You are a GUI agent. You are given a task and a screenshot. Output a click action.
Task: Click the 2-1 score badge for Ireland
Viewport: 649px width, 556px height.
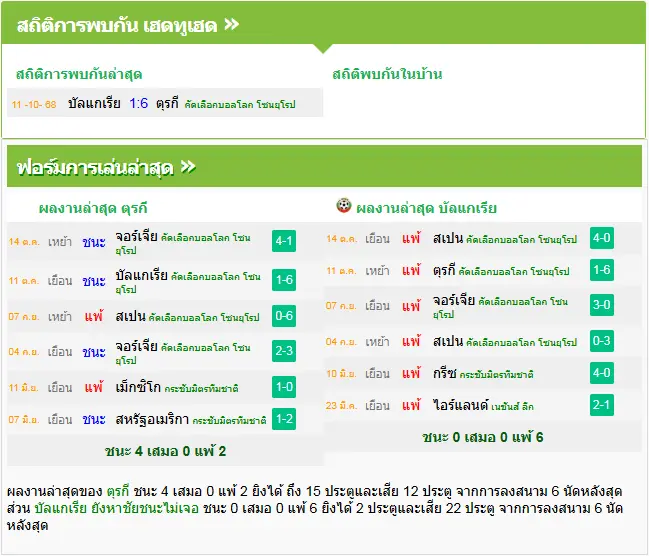[602, 405]
